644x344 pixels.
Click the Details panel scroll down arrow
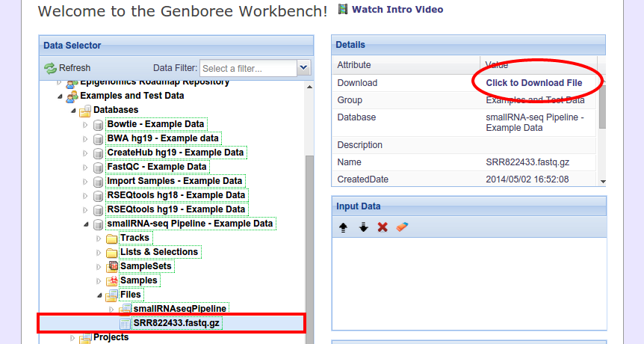point(602,180)
